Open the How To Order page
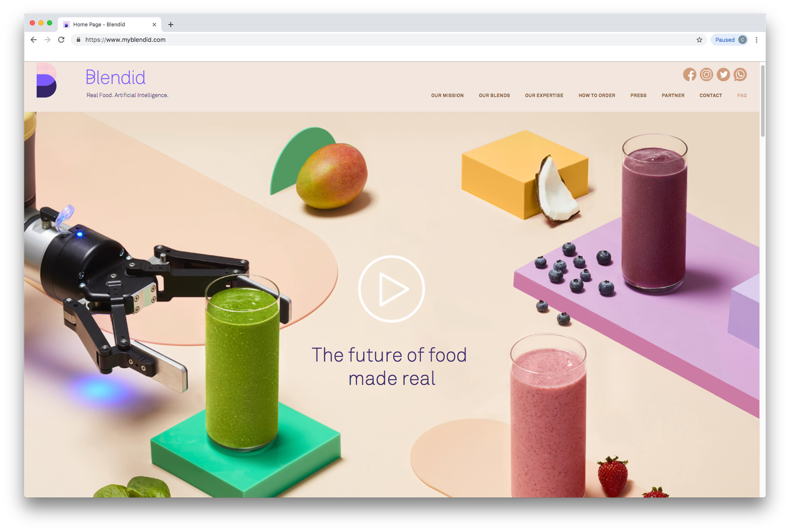This screenshot has width=790, height=532. [x=597, y=95]
